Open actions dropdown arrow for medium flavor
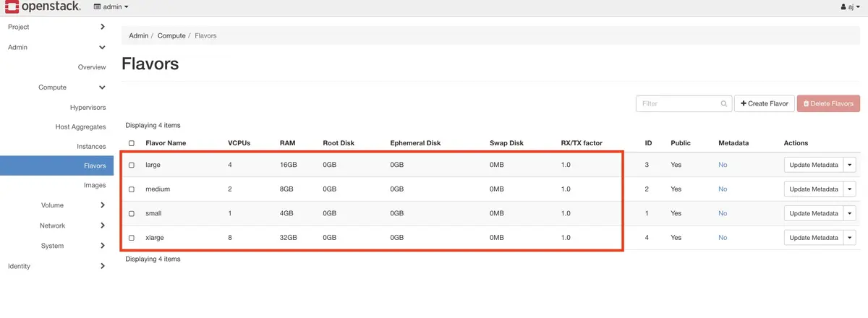Screen dimensions: 868x318 (x=849, y=189)
